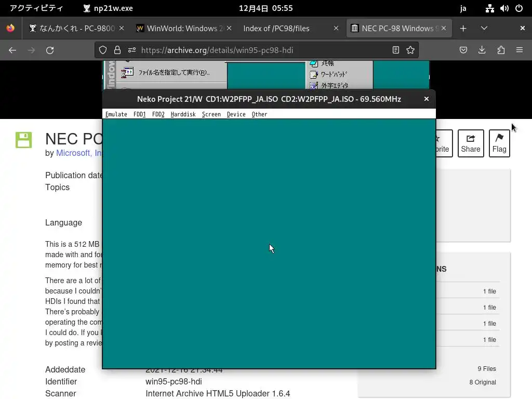Open the extensions puzzle icon
The height and width of the screenshot is (399, 532).
pos(501,50)
